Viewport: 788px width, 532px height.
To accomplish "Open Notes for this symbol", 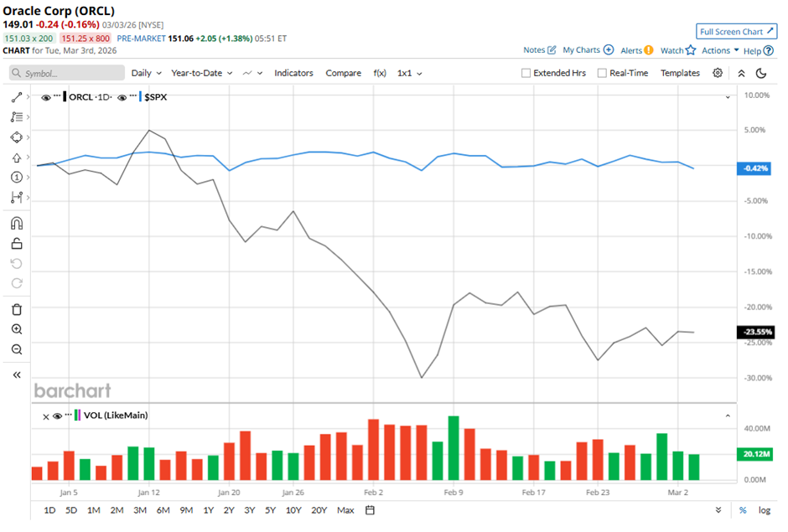I will coord(539,49).
